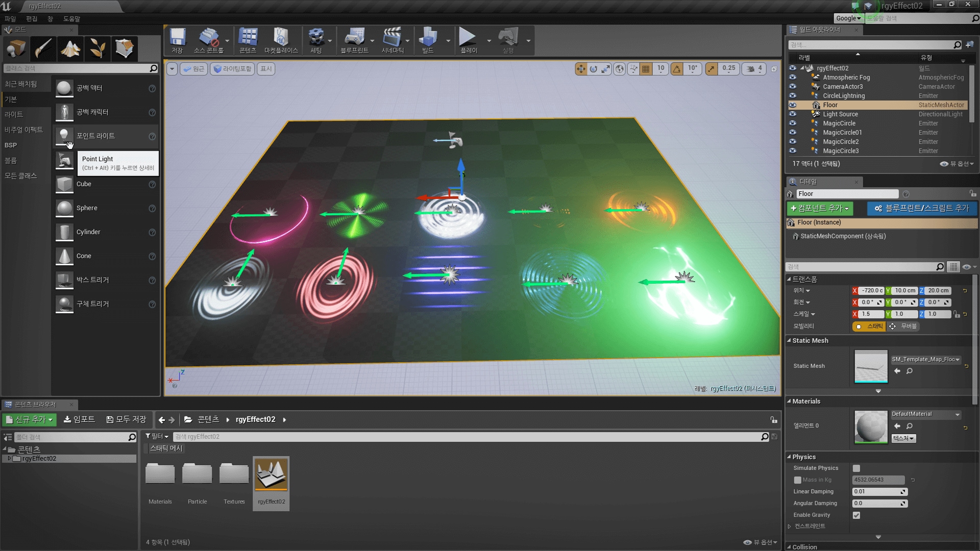Open Settings toolbar icon
The width and height of the screenshot is (980, 551).
(x=316, y=40)
